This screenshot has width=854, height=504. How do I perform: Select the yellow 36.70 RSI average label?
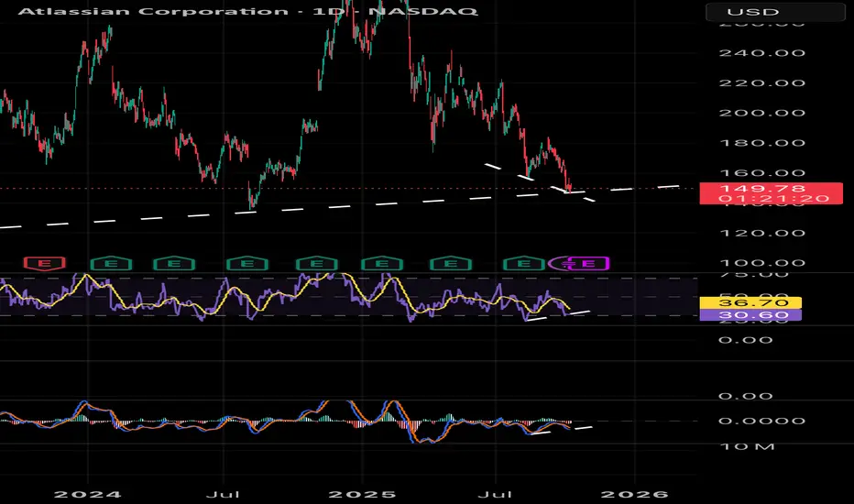(750, 302)
